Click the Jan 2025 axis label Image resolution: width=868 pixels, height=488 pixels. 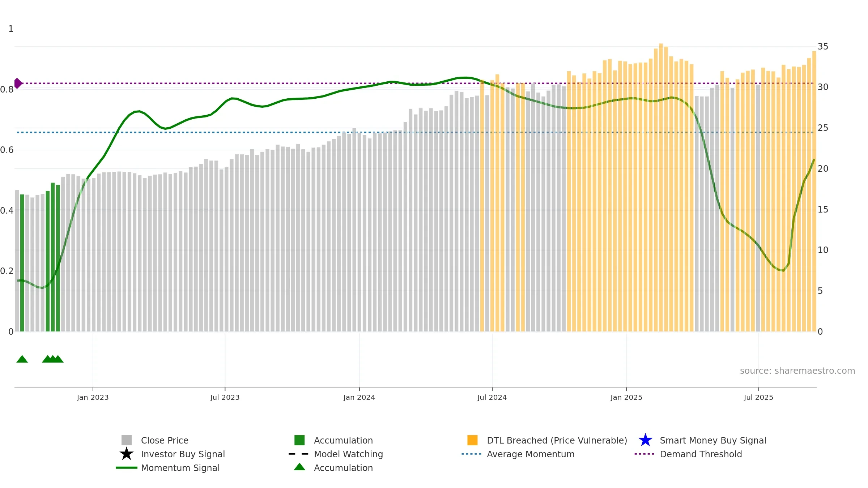626,398
